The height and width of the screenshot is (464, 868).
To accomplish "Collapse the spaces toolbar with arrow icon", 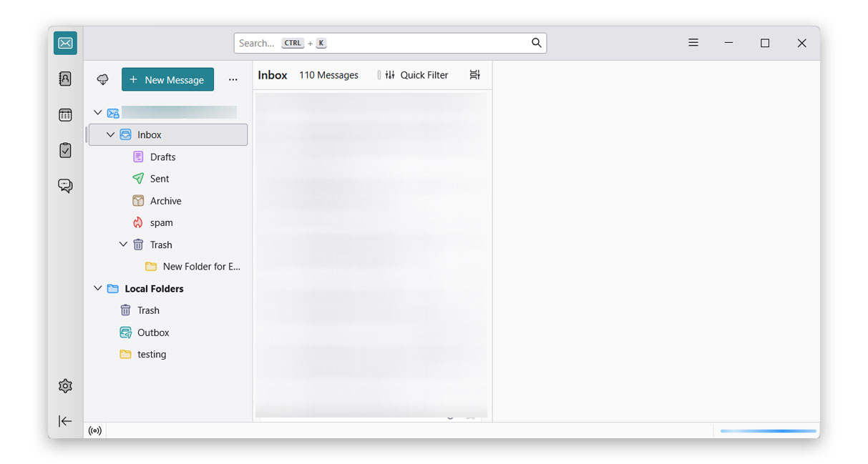I will tap(65, 421).
